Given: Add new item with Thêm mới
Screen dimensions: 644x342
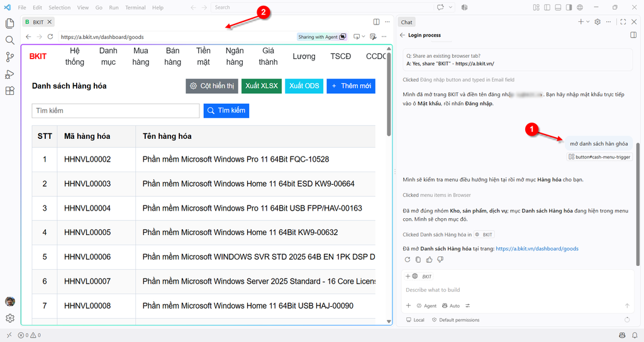Looking at the screenshot, I should pos(351,85).
